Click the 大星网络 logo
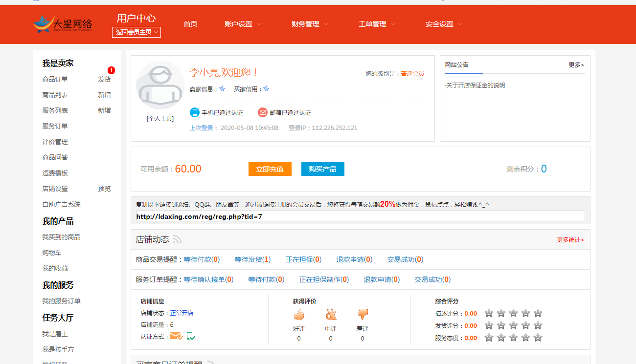This screenshot has height=364, width=636. [63, 24]
